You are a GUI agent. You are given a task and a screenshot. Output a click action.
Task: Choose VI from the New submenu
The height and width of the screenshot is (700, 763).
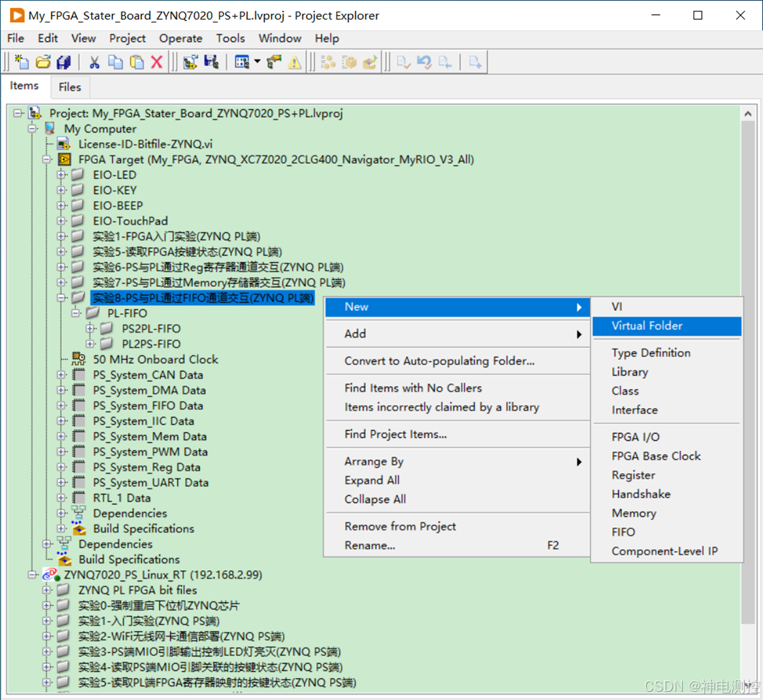[666, 307]
